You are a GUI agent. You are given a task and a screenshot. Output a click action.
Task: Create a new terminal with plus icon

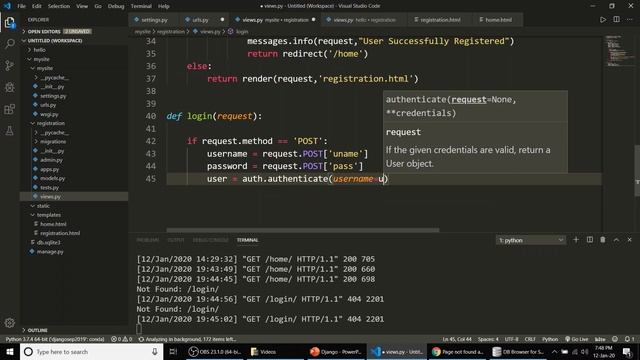point(576,240)
